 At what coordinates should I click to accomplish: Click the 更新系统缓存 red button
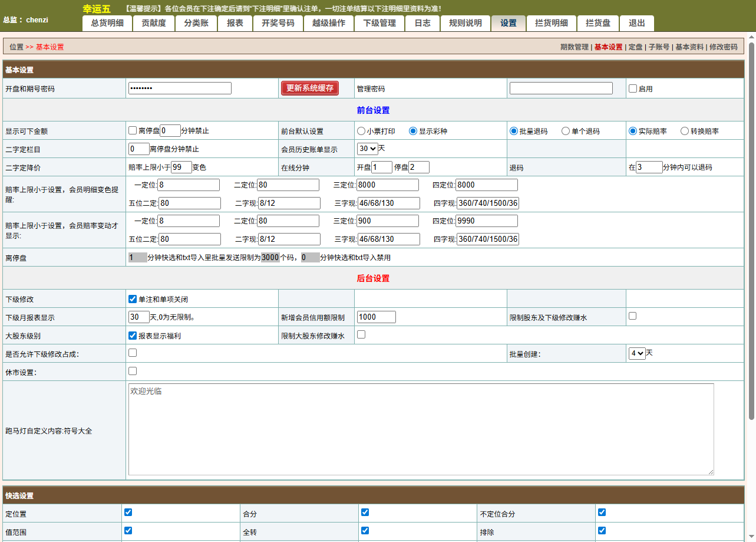click(310, 88)
